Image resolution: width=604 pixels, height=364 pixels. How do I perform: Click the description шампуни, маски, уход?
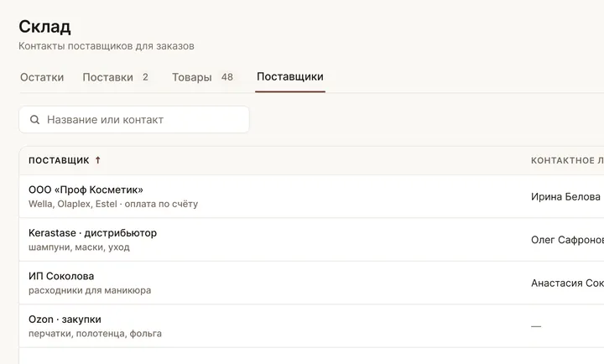pyautogui.click(x=79, y=247)
